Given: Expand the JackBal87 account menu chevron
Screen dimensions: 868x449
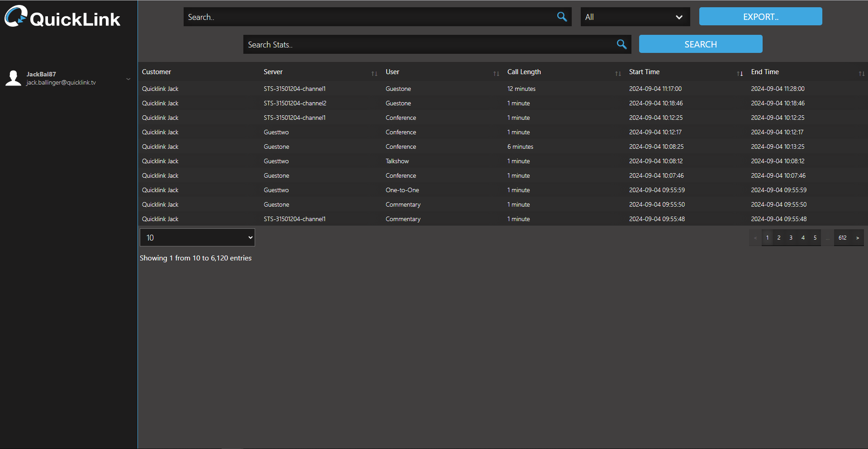Looking at the screenshot, I should [x=128, y=79].
